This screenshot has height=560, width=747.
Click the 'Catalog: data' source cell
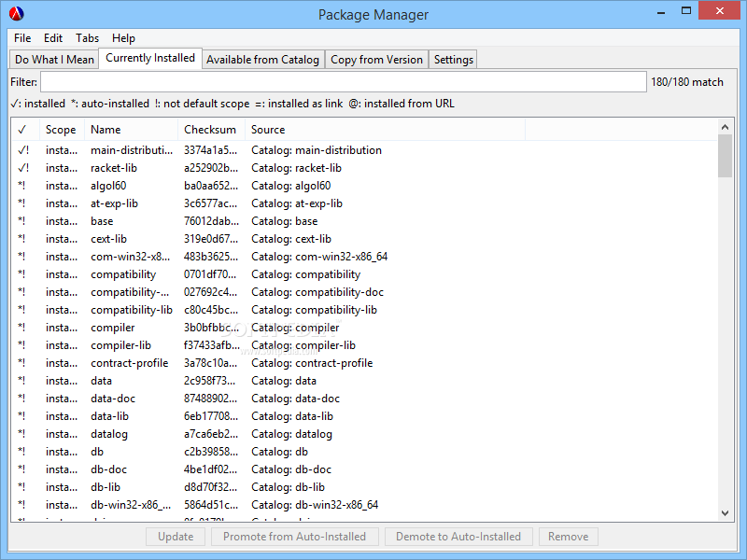[284, 381]
